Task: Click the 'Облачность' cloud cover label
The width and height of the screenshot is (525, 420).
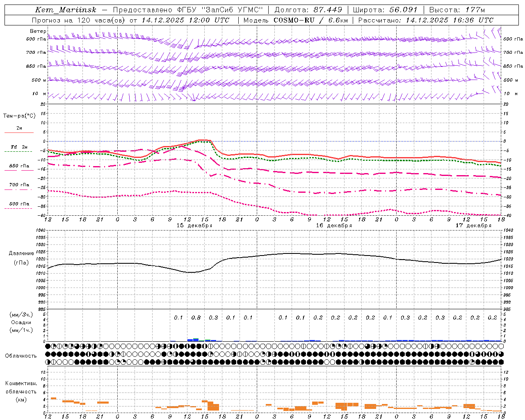Action: pyautogui.click(x=21, y=356)
